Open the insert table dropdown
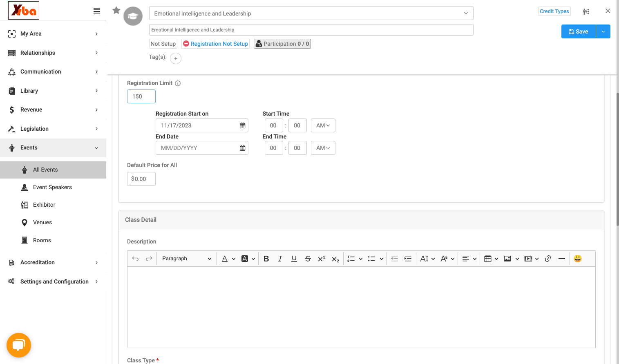The width and height of the screenshot is (619, 364). [491, 259]
